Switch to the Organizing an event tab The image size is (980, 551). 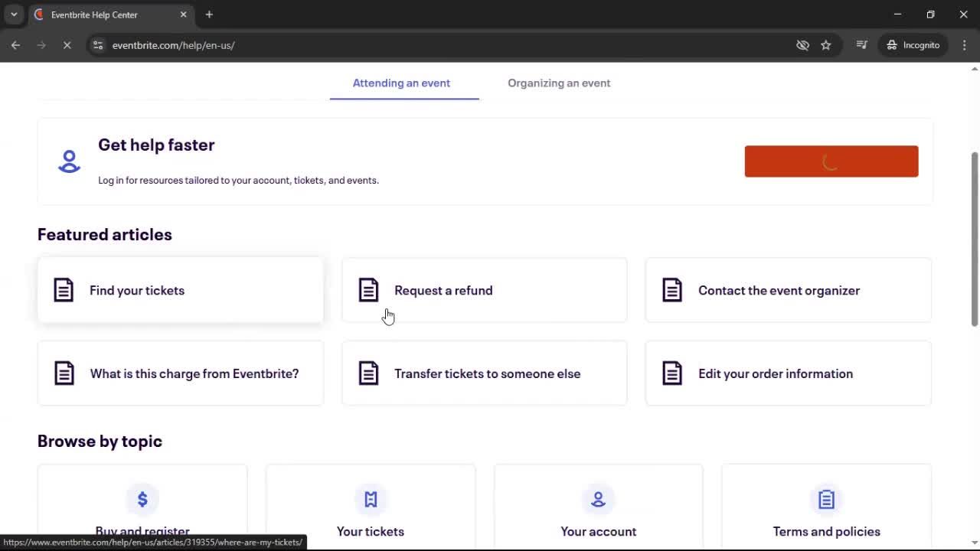(559, 83)
